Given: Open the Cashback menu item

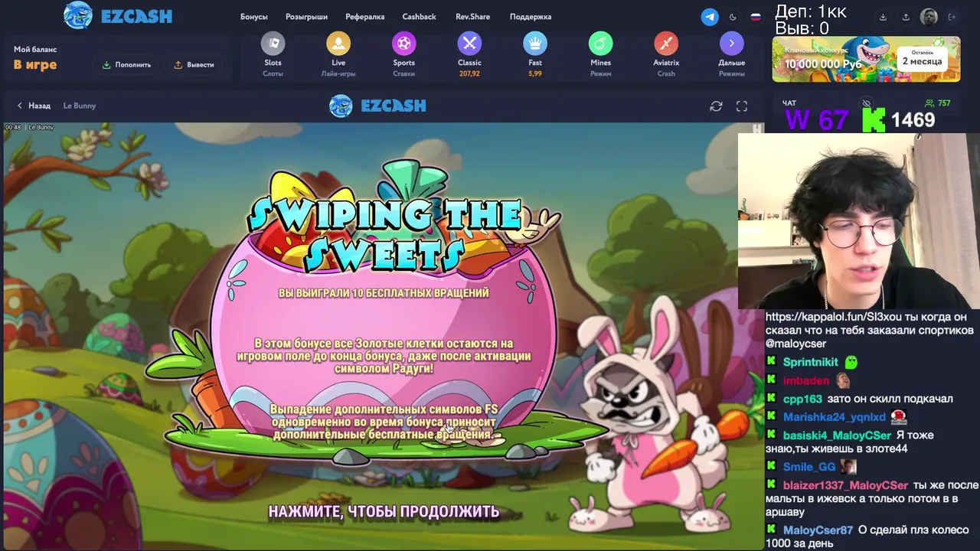Looking at the screenshot, I should [x=419, y=17].
